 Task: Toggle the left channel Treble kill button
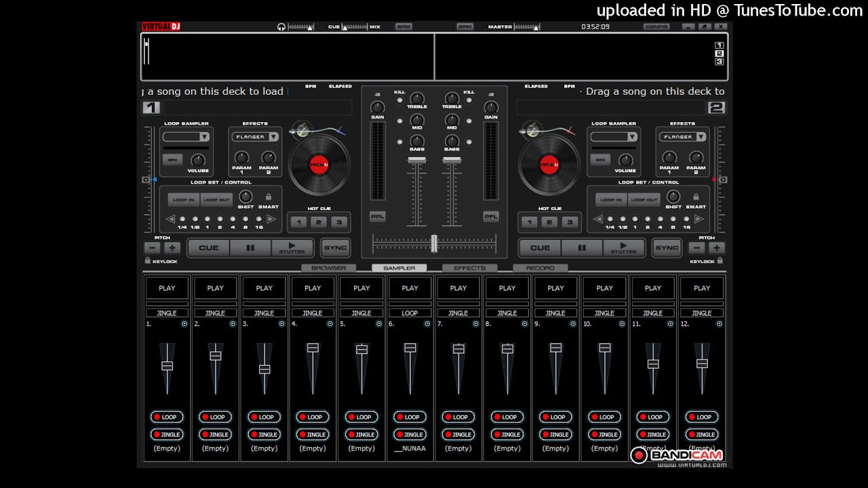pos(399,100)
